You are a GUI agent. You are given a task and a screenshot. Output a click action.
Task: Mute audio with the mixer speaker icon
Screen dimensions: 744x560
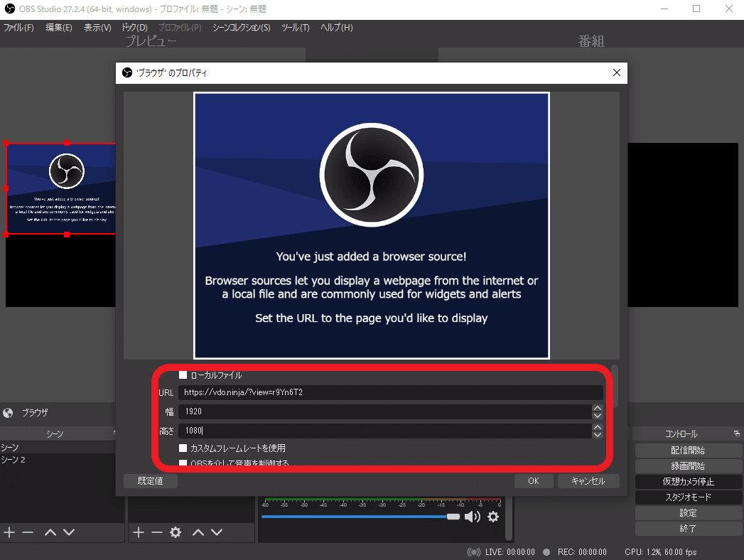tap(472, 517)
